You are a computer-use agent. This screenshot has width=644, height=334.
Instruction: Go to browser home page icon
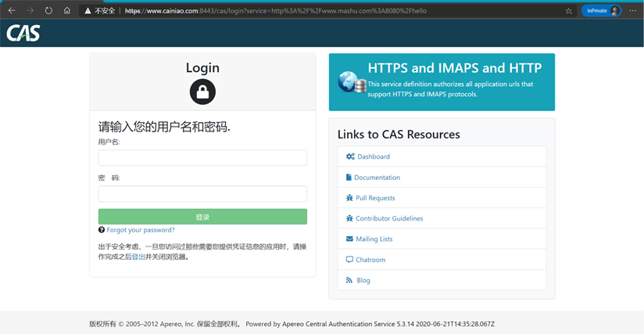click(x=67, y=11)
